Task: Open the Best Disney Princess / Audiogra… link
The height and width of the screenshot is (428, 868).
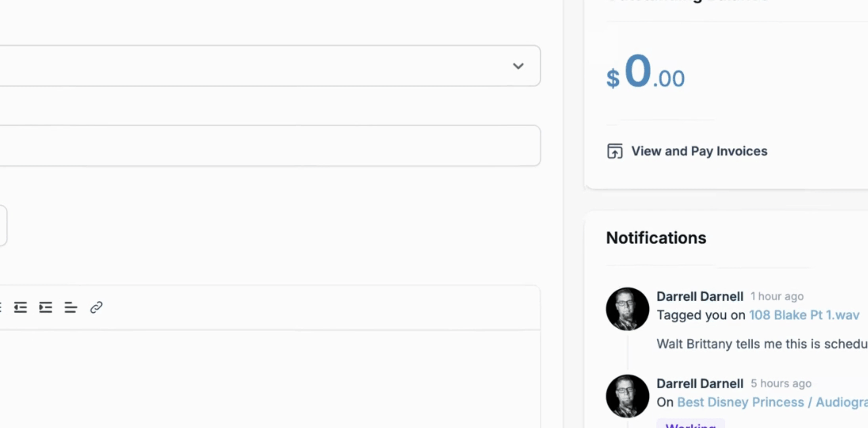Action: pyautogui.click(x=772, y=402)
